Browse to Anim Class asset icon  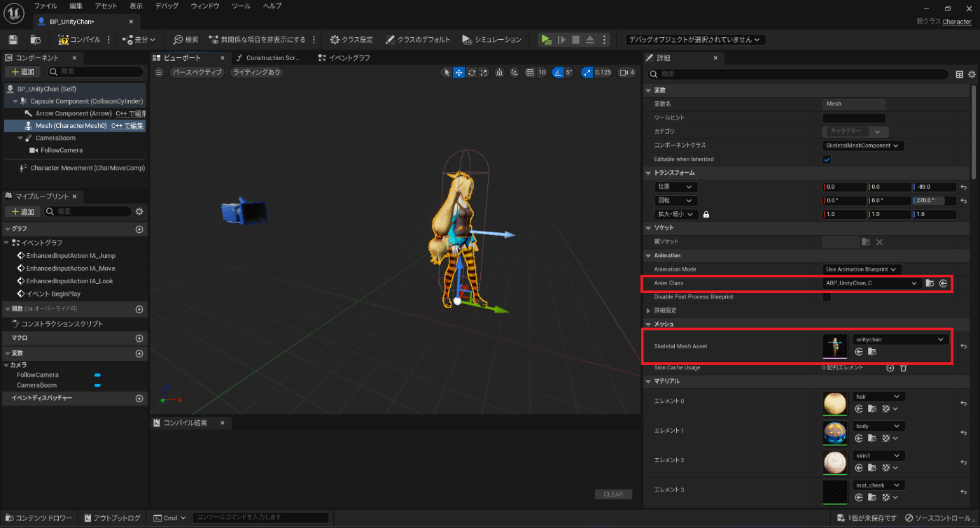click(x=930, y=283)
